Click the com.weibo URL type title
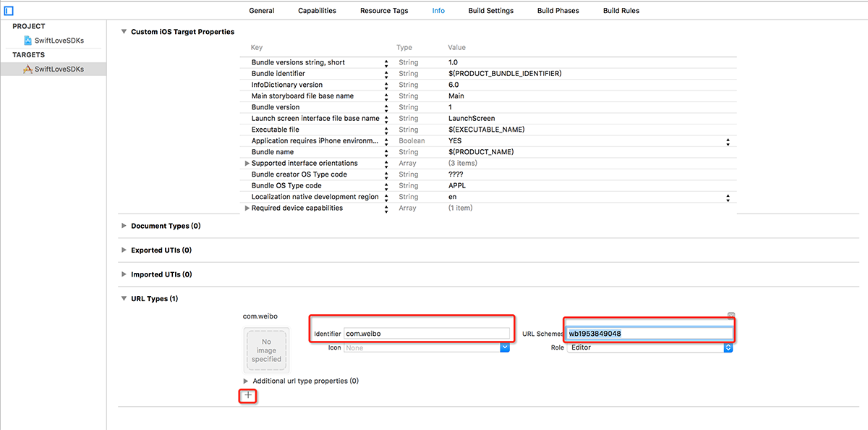 point(260,316)
